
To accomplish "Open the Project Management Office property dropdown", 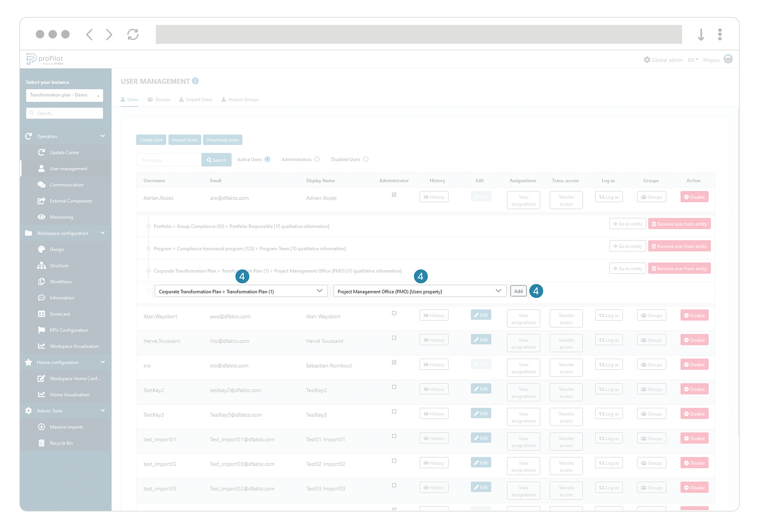I will pyautogui.click(x=419, y=291).
